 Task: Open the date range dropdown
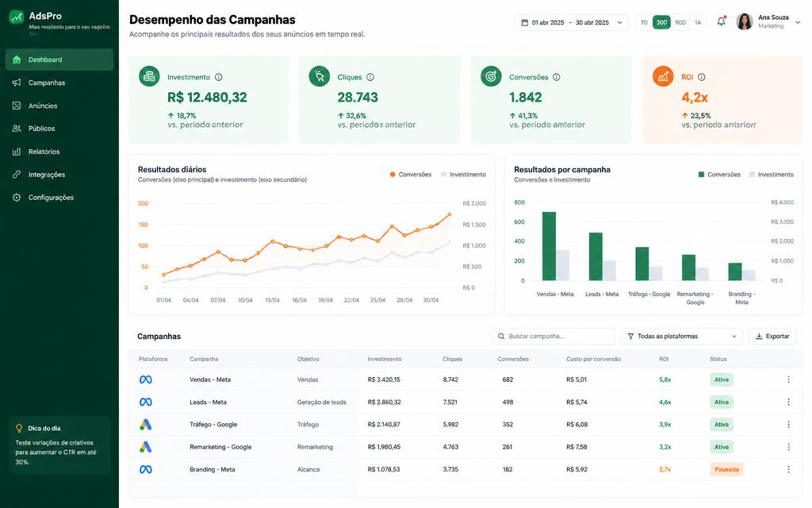[571, 22]
